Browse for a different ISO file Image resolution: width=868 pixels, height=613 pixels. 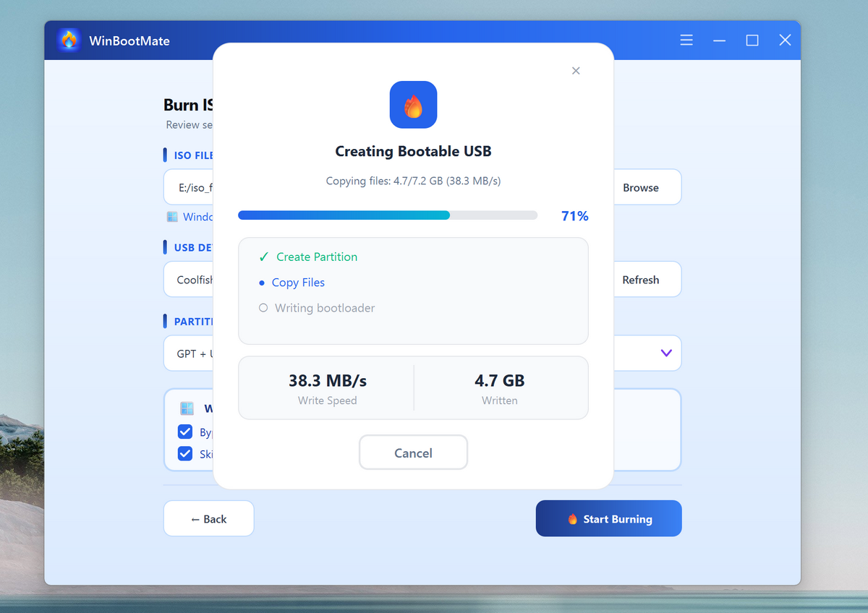[x=641, y=187]
